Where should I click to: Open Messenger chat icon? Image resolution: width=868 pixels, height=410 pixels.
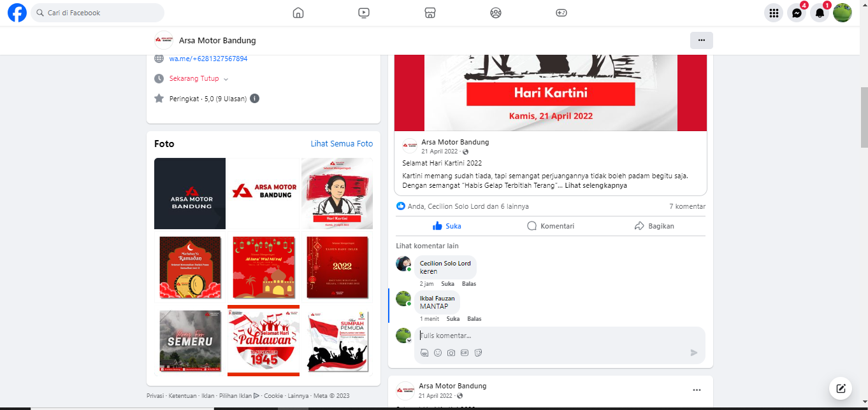[797, 13]
